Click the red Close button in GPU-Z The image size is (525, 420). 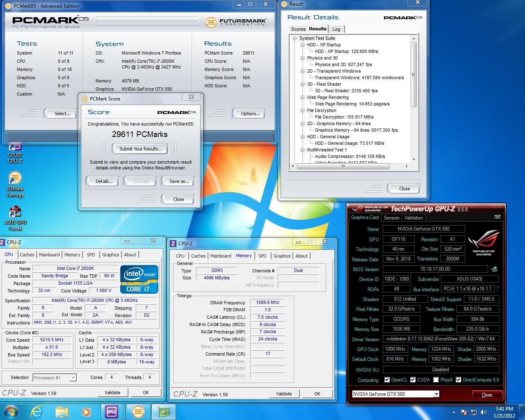click(x=487, y=395)
